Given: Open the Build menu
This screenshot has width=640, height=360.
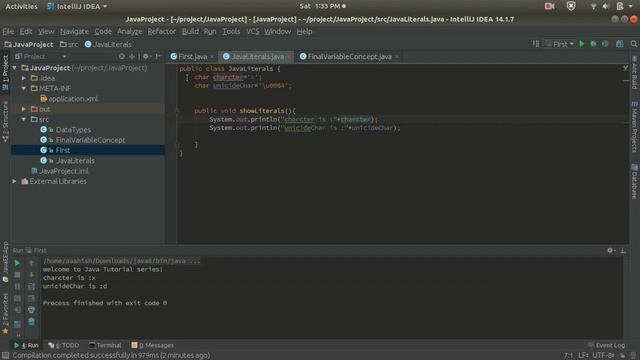Looking at the screenshot, I should [x=190, y=31].
